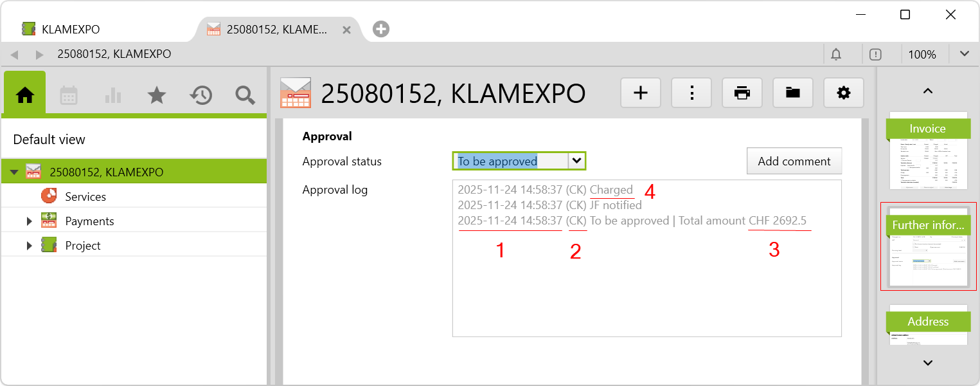Open the bar chart statistics icon
Screen dimensions: 980x386
[x=113, y=95]
